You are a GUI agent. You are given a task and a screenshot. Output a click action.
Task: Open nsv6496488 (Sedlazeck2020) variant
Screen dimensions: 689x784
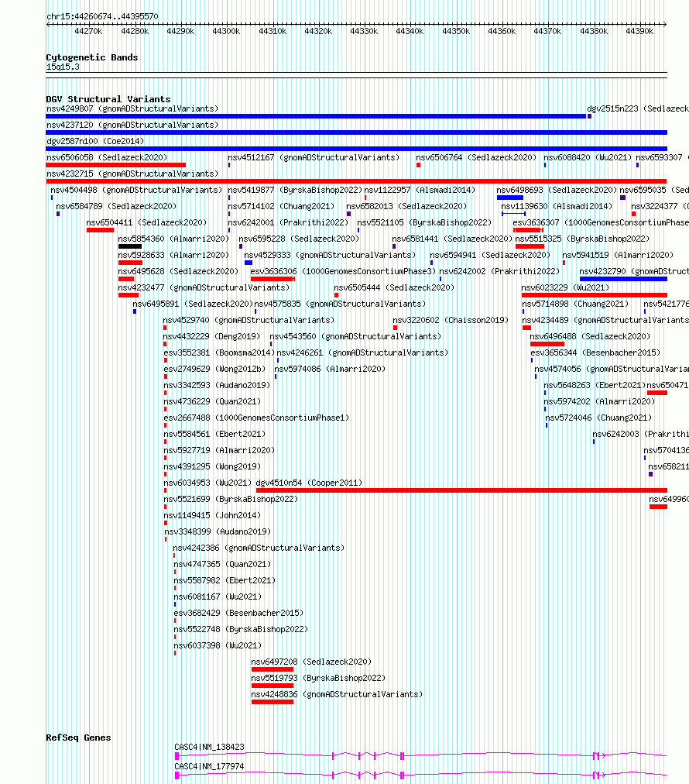click(590, 336)
